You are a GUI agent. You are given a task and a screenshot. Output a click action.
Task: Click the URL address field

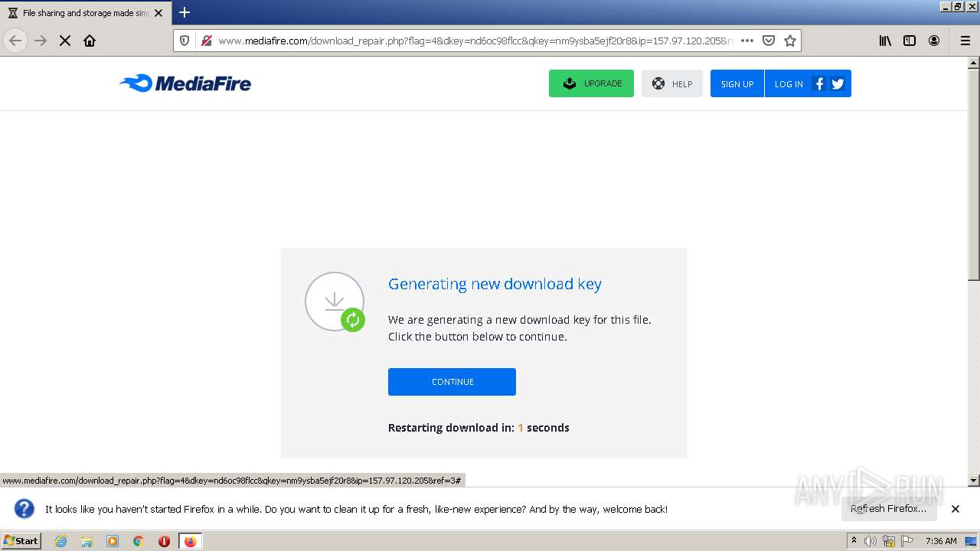pyautogui.click(x=475, y=41)
